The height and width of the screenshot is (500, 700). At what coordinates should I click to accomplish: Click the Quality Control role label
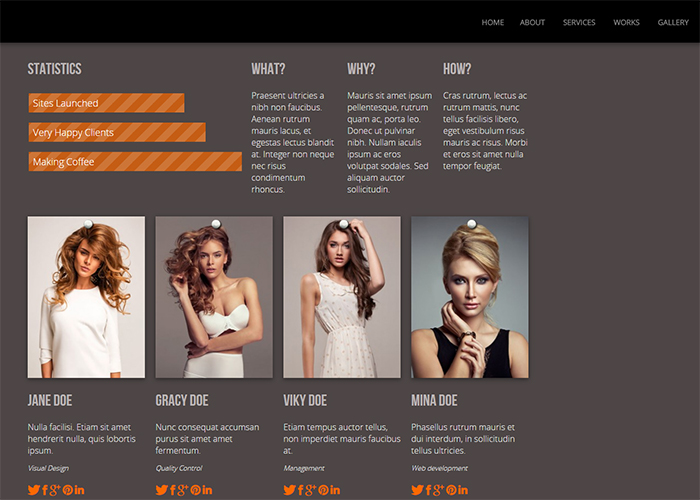coord(179,468)
